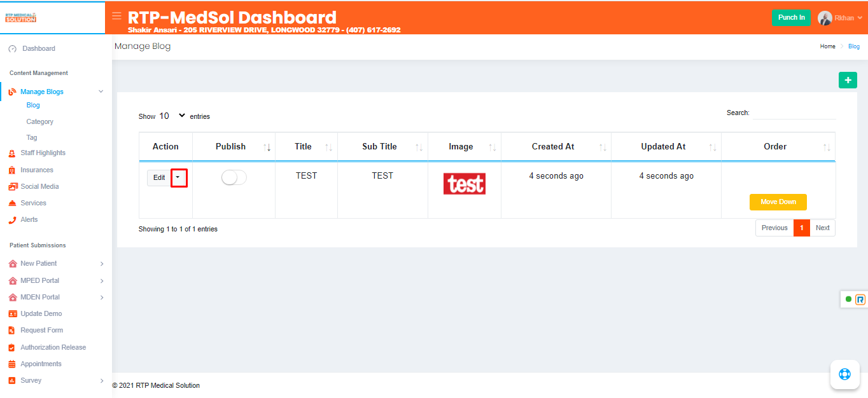Click the Social Media icon
The image size is (868, 398).
13,187
